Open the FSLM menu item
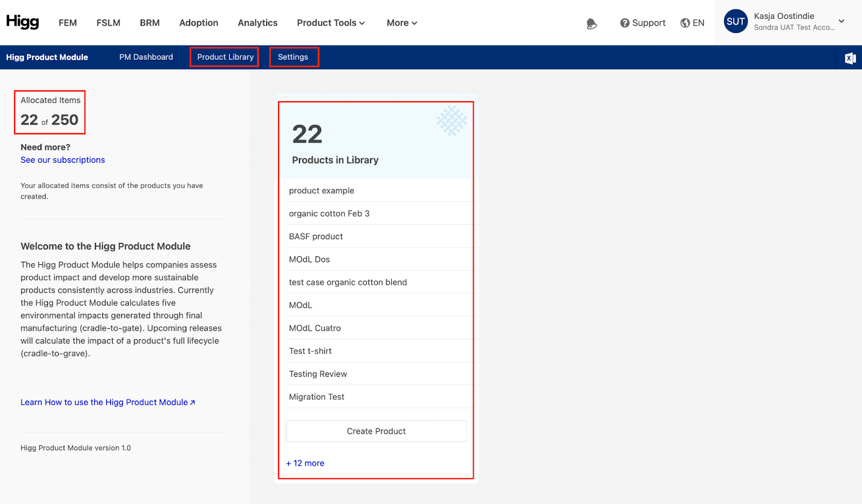The width and height of the screenshot is (862, 504). coord(108,23)
